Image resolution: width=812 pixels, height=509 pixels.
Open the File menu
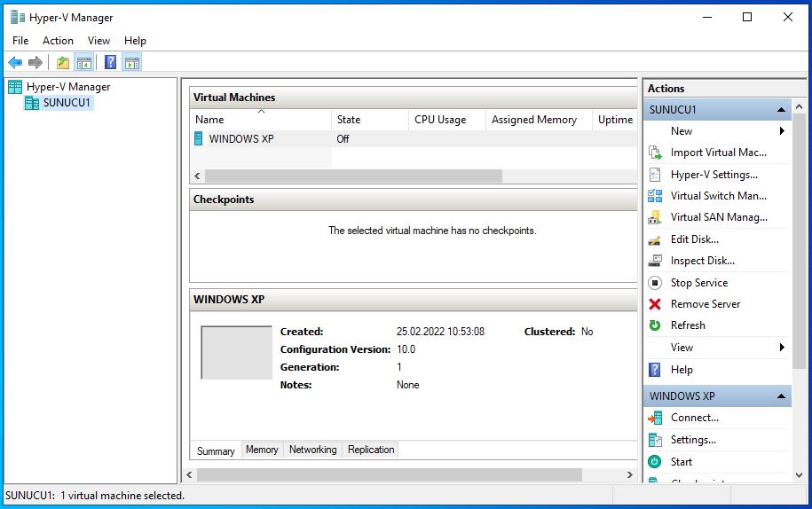point(20,41)
